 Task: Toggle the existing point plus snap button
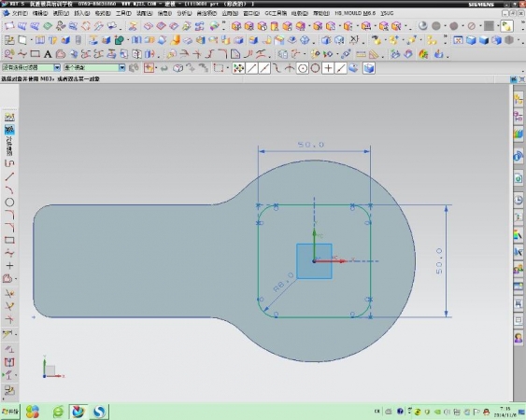[x=328, y=68]
